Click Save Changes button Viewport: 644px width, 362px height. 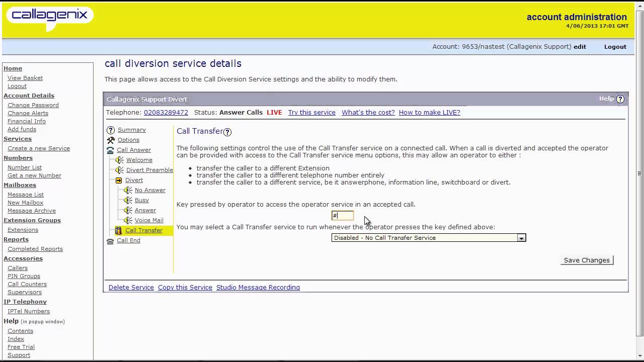587,260
